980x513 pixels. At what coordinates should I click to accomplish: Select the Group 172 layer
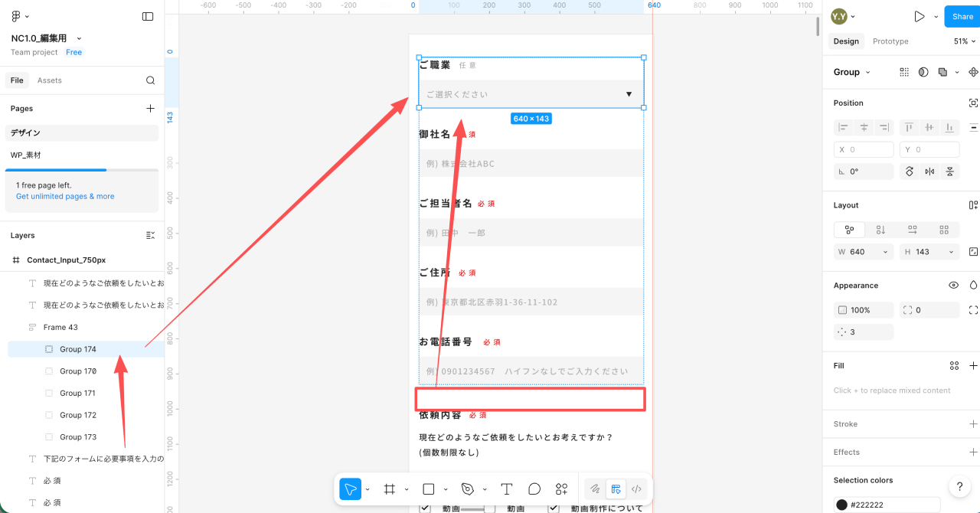pos(78,415)
